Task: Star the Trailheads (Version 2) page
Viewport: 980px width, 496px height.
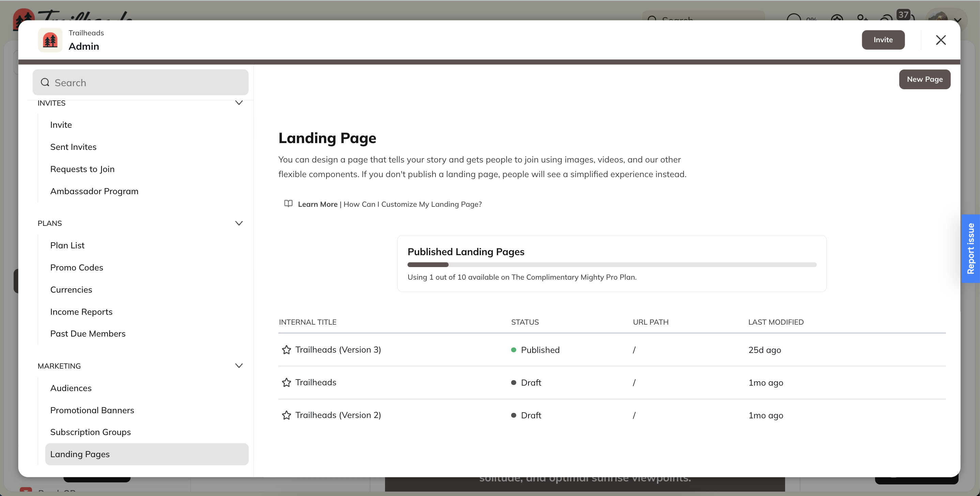Action: 286,415
